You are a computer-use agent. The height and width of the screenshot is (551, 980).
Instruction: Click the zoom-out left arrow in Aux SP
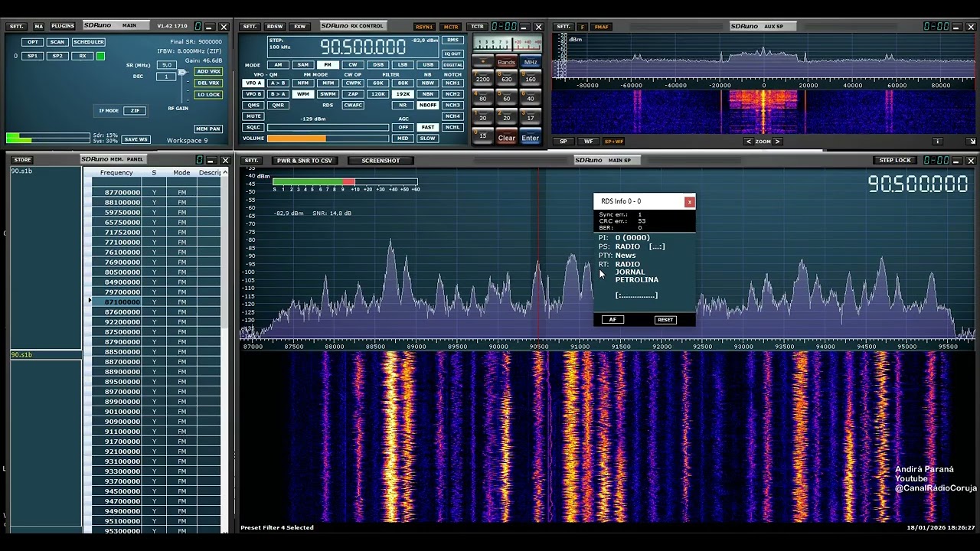pyautogui.click(x=749, y=142)
